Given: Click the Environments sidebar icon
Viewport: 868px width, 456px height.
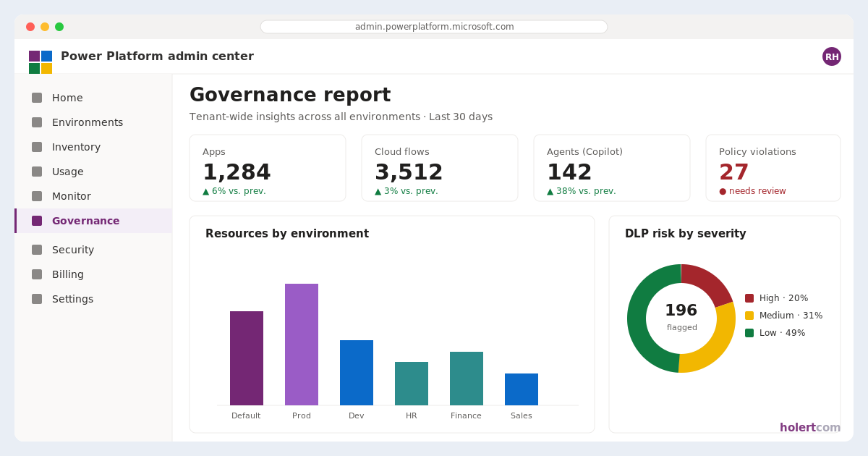Looking at the screenshot, I should (37, 122).
